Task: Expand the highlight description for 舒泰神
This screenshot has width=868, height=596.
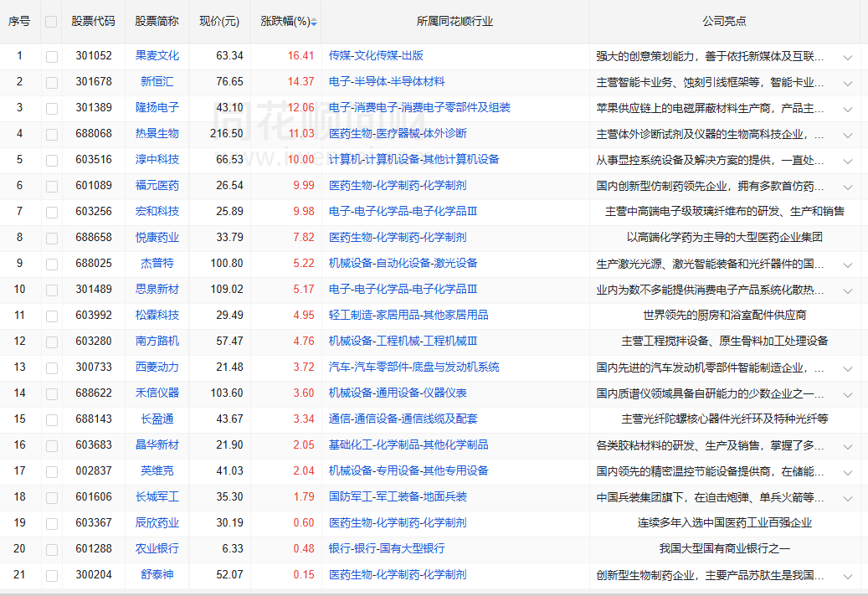Action: 848,577
